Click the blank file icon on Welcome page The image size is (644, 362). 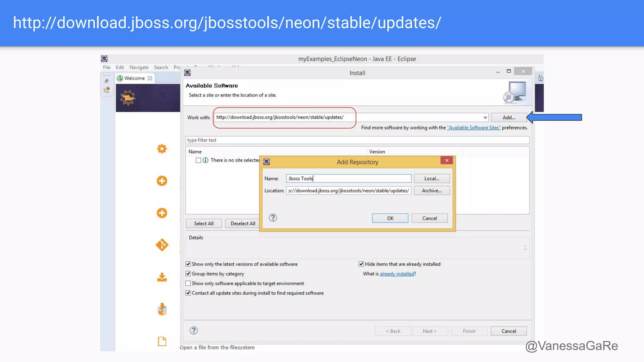pyautogui.click(x=162, y=341)
